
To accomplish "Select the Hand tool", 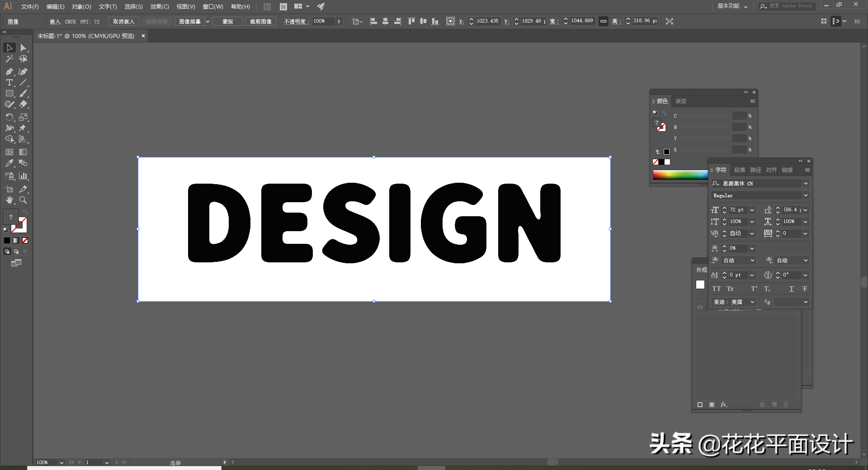I will pyautogui.click(x=9, y=200).
